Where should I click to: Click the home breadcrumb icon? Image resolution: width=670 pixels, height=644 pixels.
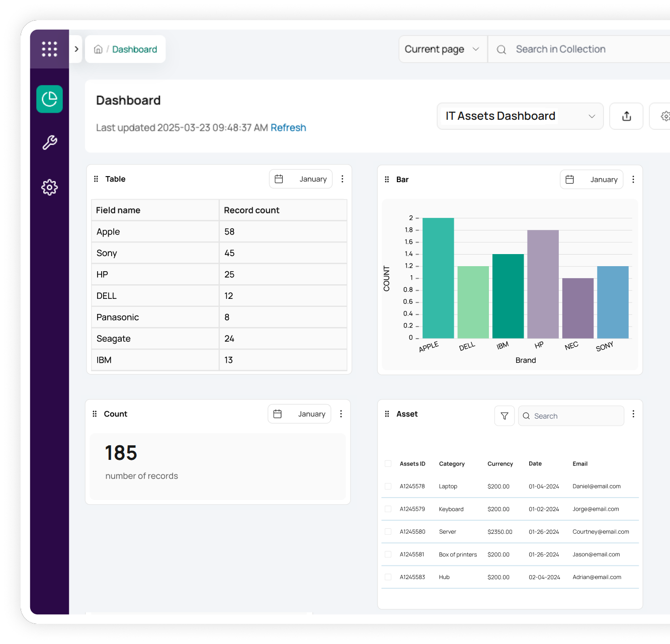point(98,49)
